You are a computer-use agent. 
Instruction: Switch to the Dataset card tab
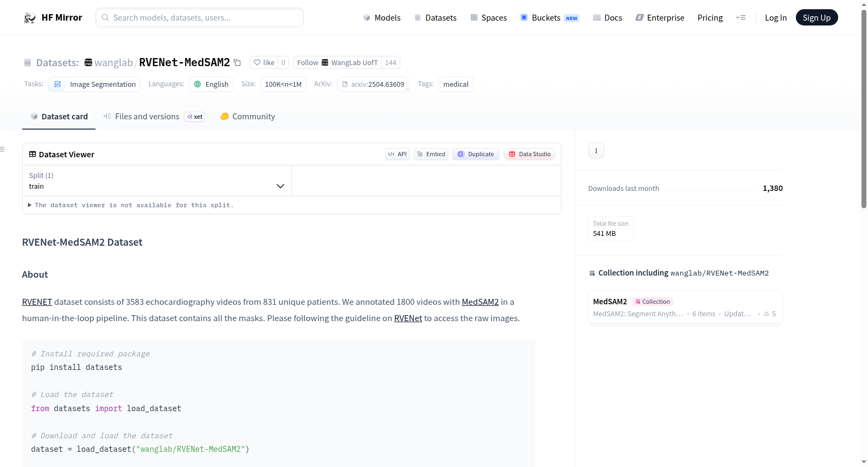point(59,117)
